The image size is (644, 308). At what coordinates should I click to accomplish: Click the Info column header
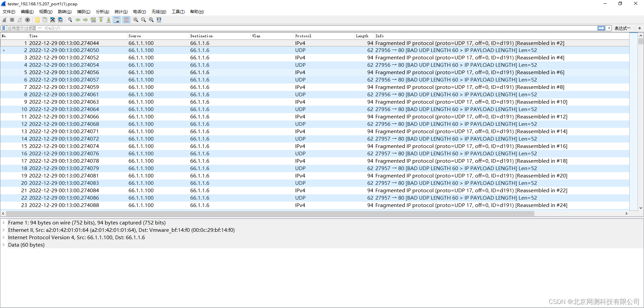(x=501, y=36)
